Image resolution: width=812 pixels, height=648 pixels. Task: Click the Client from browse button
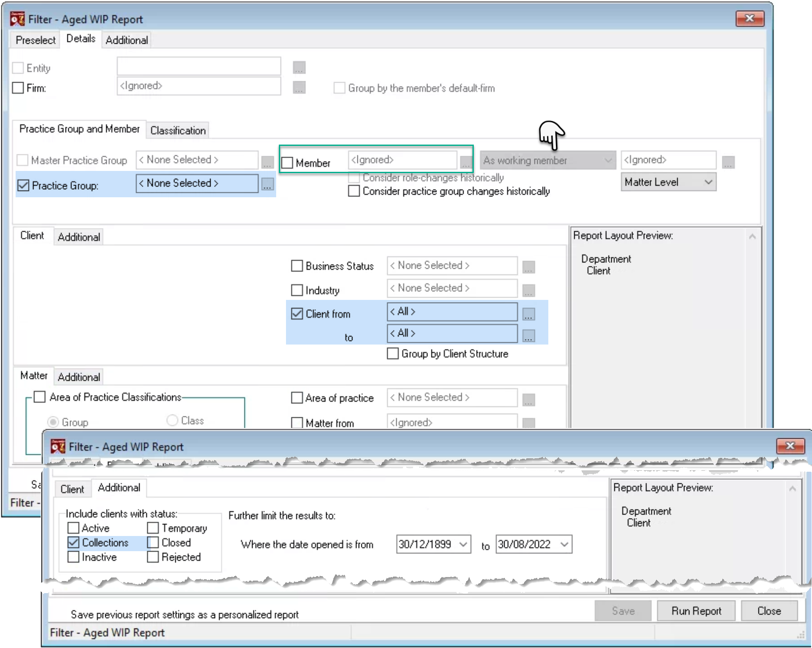coord(529,314)
